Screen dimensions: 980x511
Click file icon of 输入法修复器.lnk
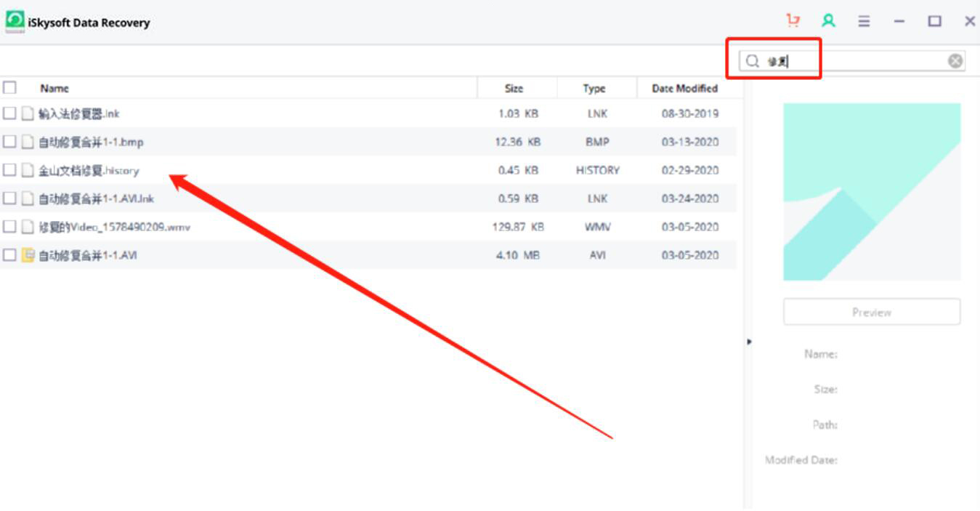pos(28,113)
